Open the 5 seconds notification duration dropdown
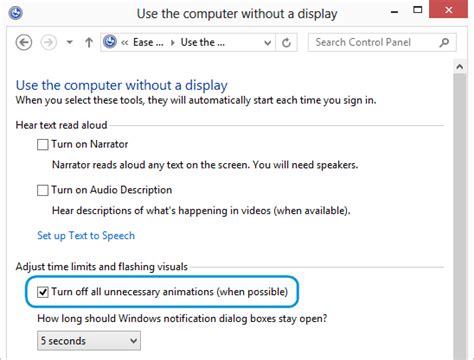Screen dimensions: 474x360 pos(89,341)
